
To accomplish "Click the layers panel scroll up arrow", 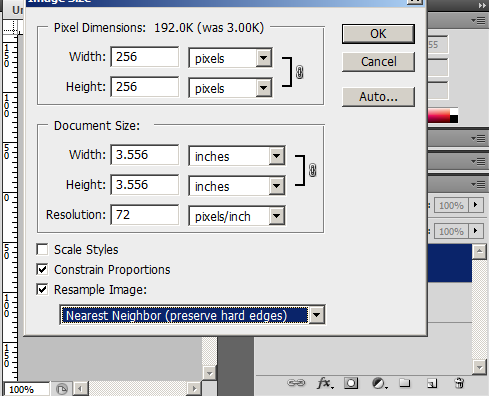I will 479,251.
